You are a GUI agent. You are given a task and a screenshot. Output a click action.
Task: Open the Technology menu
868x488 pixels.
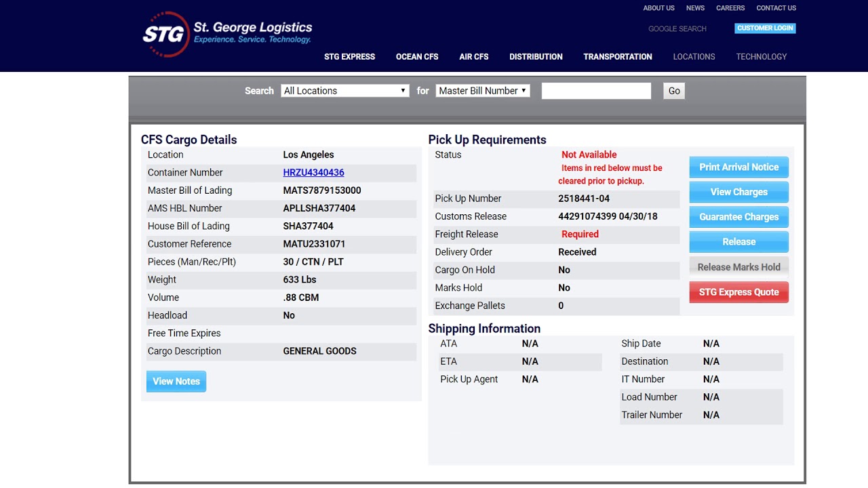(x=762, y=57)
